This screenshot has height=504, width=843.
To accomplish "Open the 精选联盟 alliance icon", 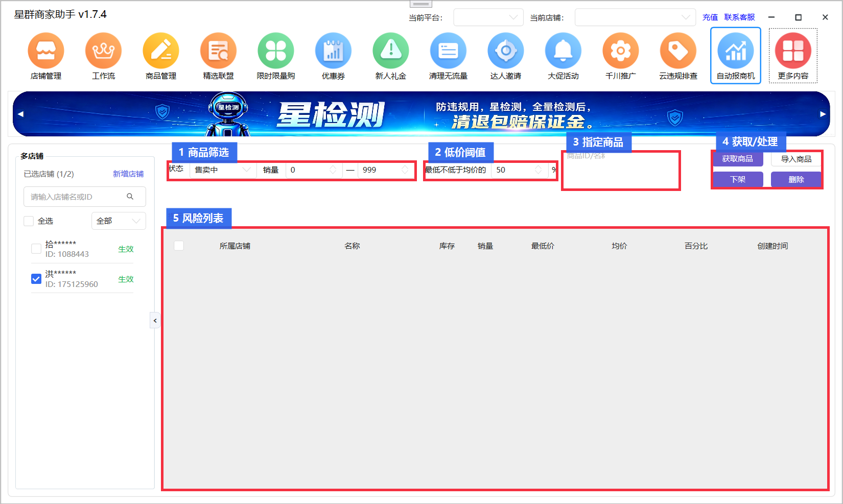I will point(219,51).
